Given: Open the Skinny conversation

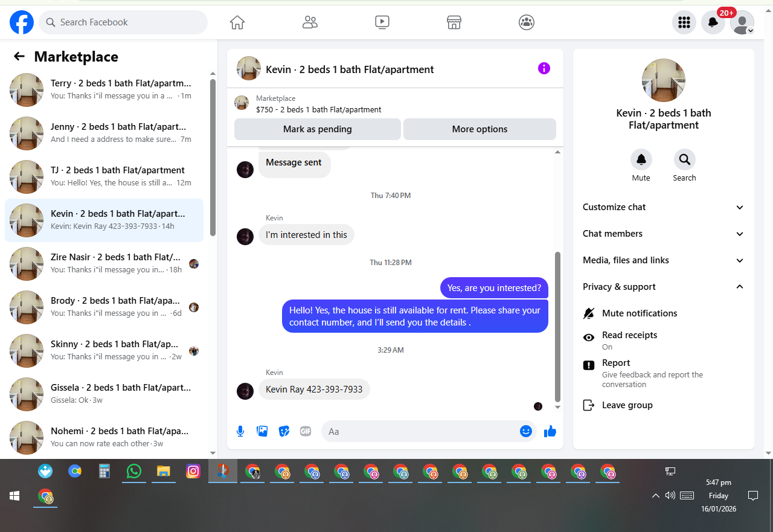Looking at the screenshot, I should point(104,351).
